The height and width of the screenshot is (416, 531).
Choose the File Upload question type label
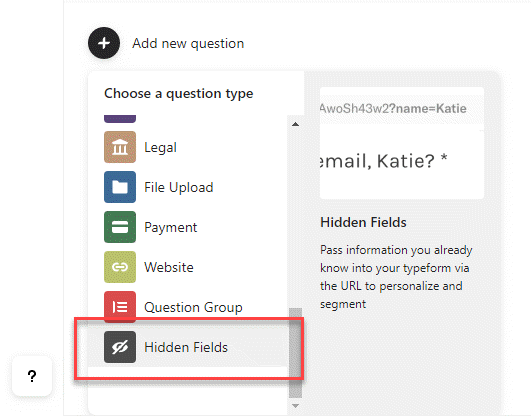pyautogui.click(x=179, y=187)
